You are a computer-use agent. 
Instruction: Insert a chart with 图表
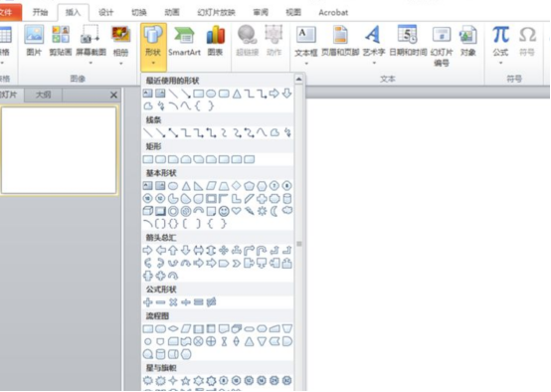click(216, 42)
